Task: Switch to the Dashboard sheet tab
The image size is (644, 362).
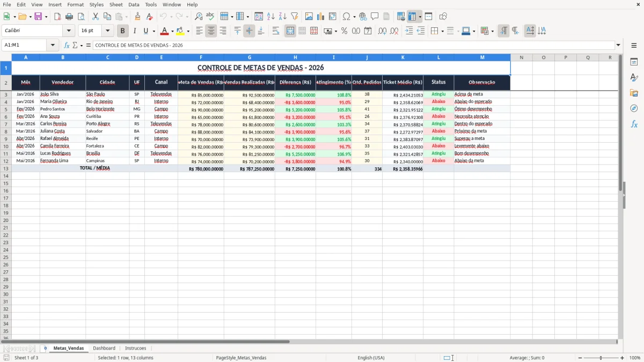Action: (104, 348)
